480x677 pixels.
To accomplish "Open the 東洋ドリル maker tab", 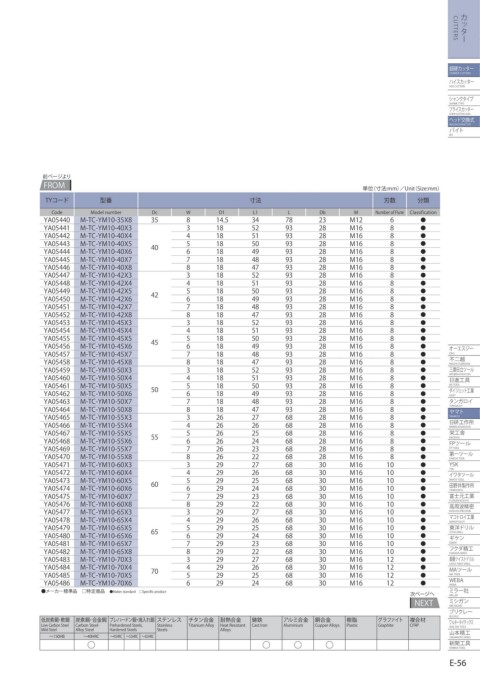I will pos(464,529).
